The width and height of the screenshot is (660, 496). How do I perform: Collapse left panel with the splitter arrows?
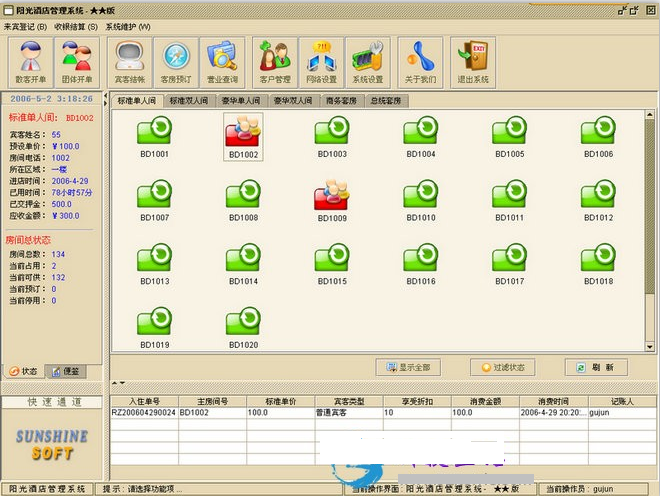pyautogui.click(x=106, y=99)
